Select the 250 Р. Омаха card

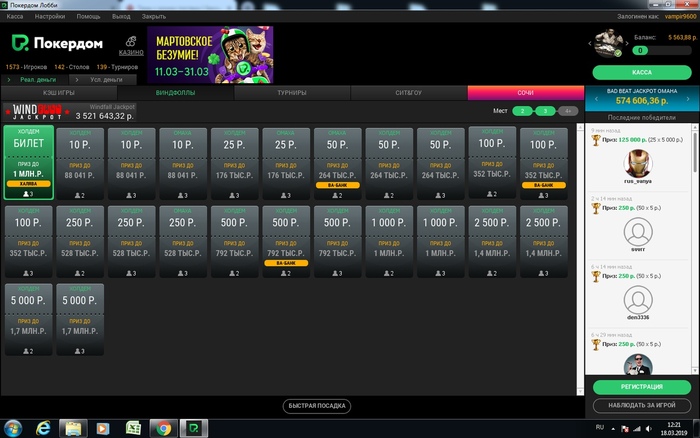(183, 242)
